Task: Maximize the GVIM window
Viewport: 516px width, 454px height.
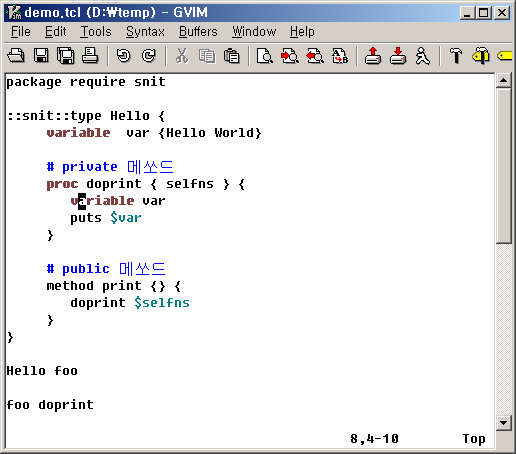Action: 483,13
